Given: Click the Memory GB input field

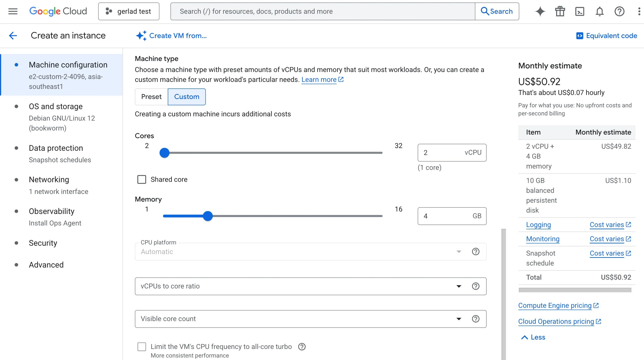Looking at the screenshot, I should tap(452, 216).
